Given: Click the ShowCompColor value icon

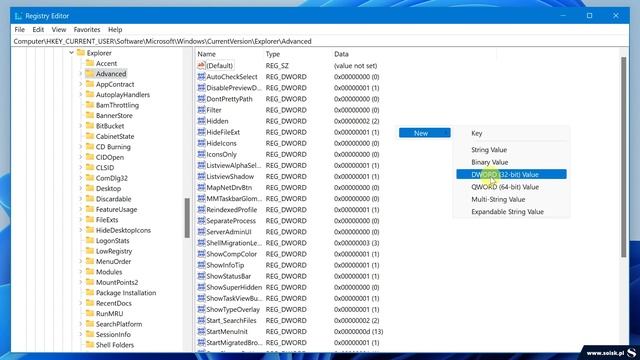Looking at the screenshot, I should click(201, 253).
